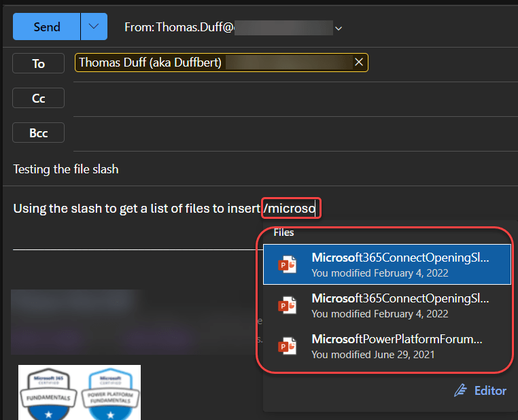Click into the Cc address field
Image resolution: width=518 pixels, height=420 pixels.
pyautogui.click(x=272, y=98)
